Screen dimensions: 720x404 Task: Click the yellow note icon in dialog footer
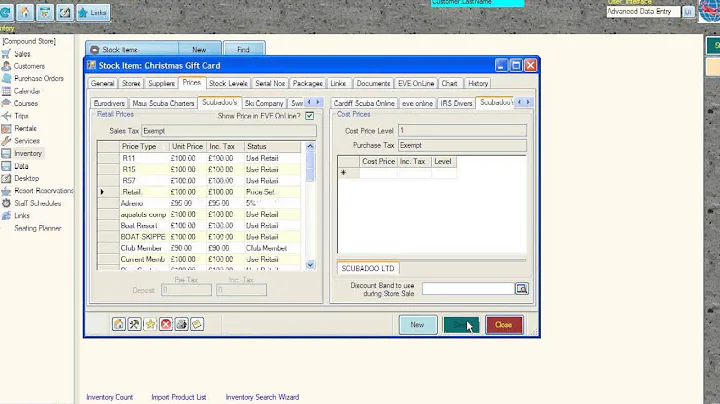coord(197,324)
